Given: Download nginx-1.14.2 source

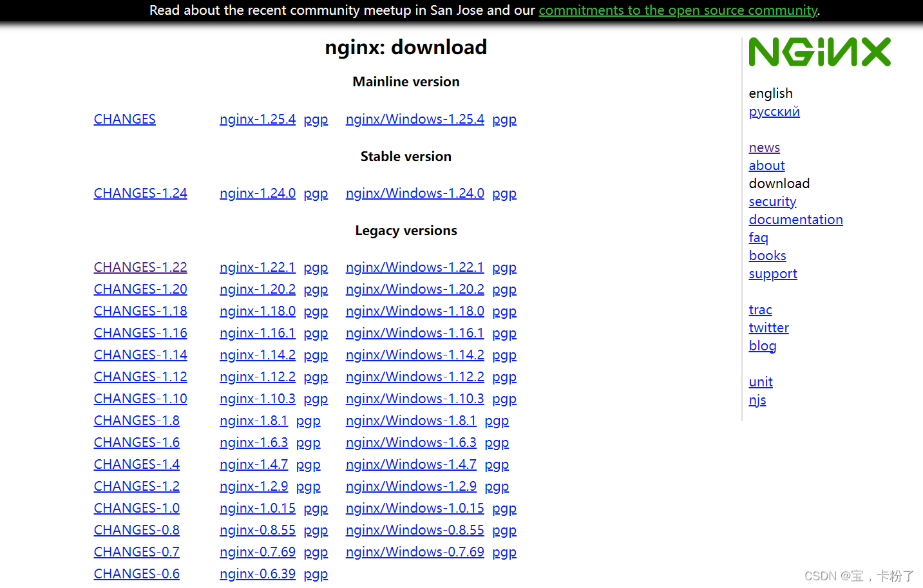Looking at the screenshot, I should pyautogui.click(x=258, y=355).
